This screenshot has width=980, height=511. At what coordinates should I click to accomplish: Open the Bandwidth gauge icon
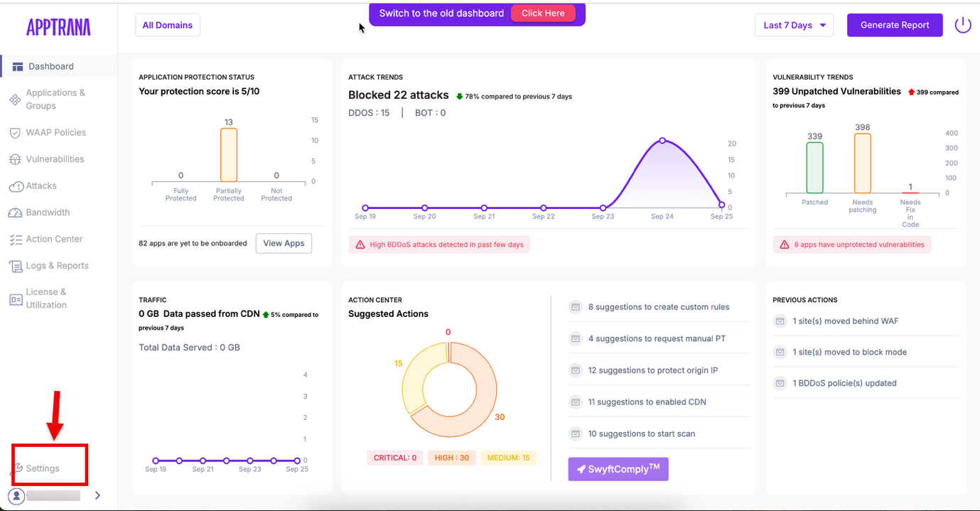15,213
